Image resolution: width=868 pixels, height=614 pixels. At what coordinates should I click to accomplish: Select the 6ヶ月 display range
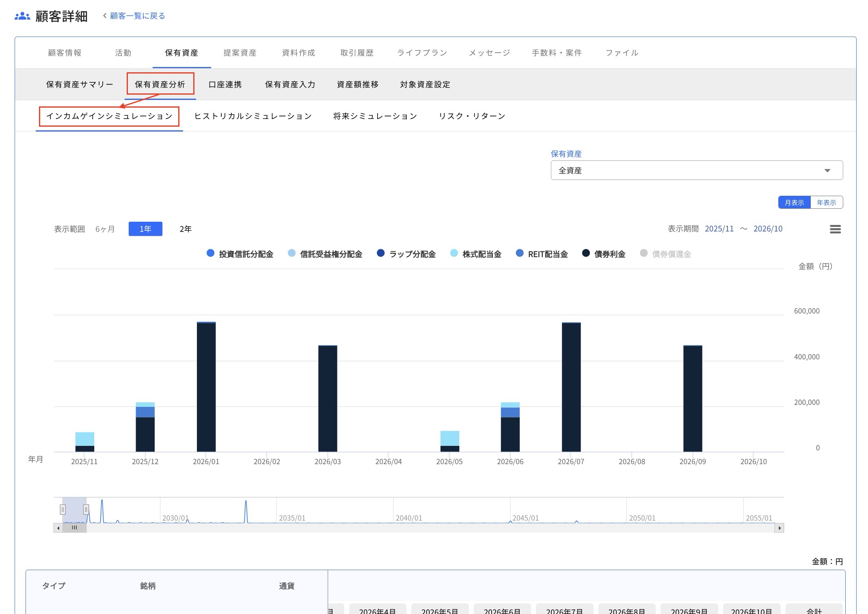pyautogui.click(x=105, y=229)
